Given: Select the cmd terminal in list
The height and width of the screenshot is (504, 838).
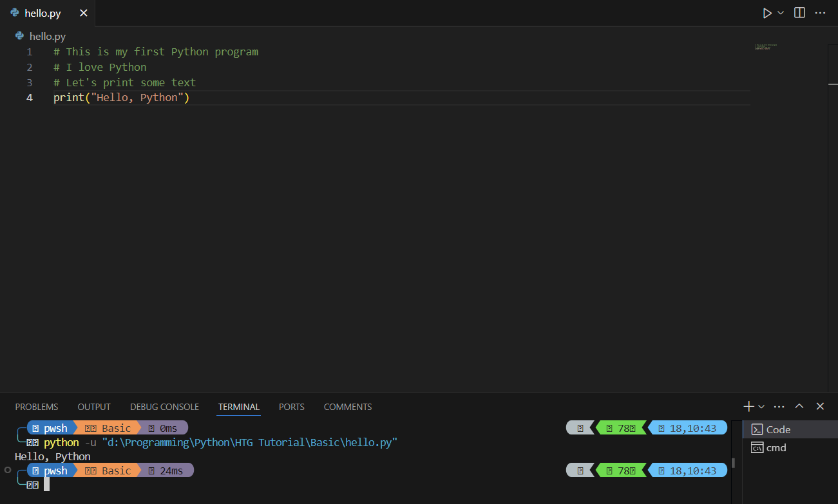Looking at the screenshot, I should click(776, 447).
